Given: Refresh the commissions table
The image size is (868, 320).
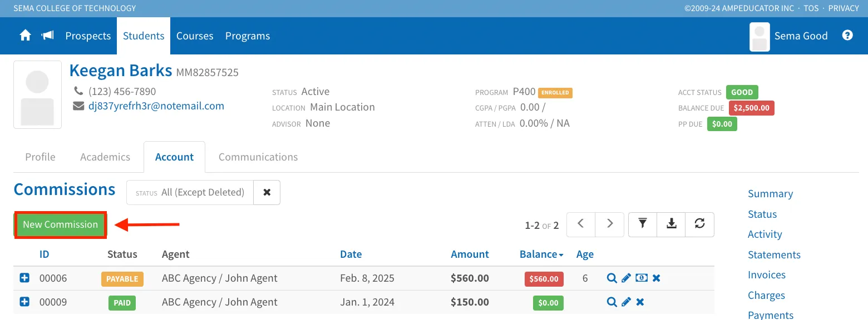Looking at the screenshot, I should coord(700,223).
